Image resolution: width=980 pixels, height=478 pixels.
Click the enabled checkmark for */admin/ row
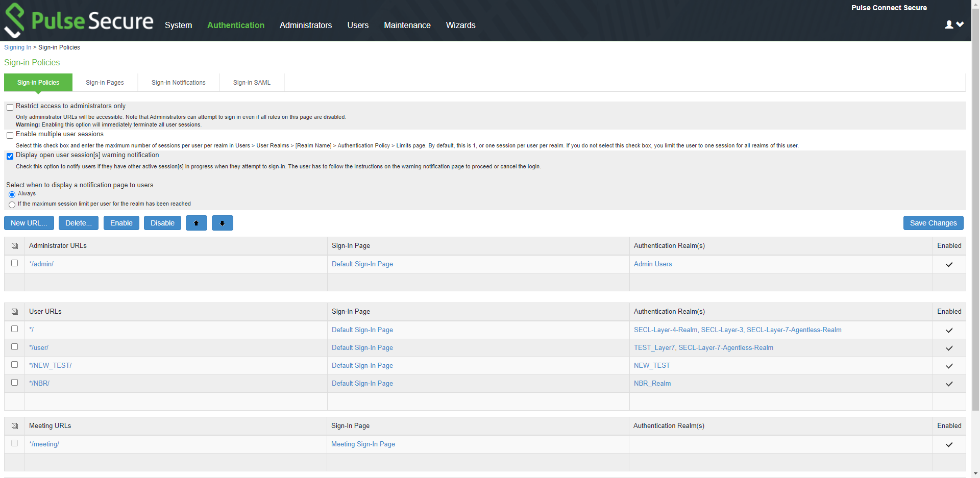pyautogui.click(x=949, y=264)
